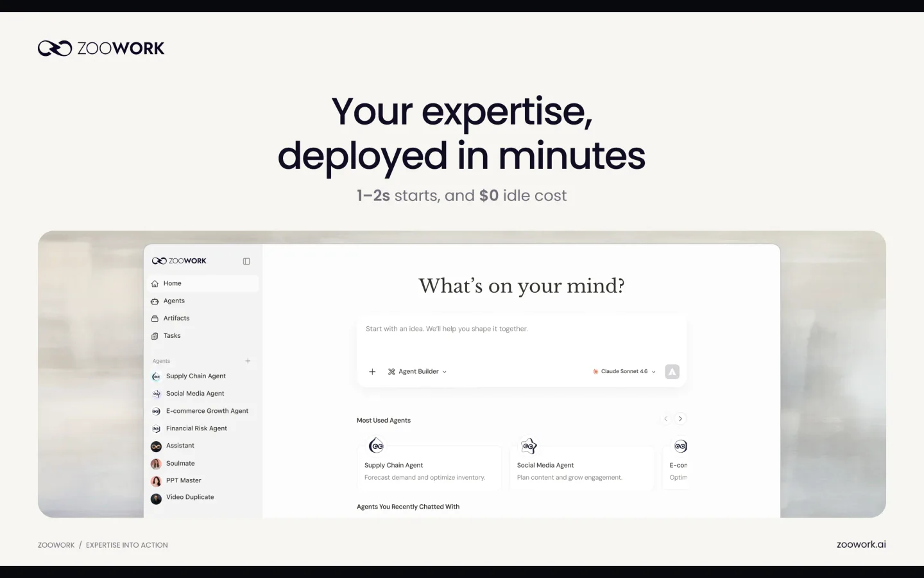Click the Supply Chain Agent card icon
This screenshot has height=578, width=924.
click(377, 445)
